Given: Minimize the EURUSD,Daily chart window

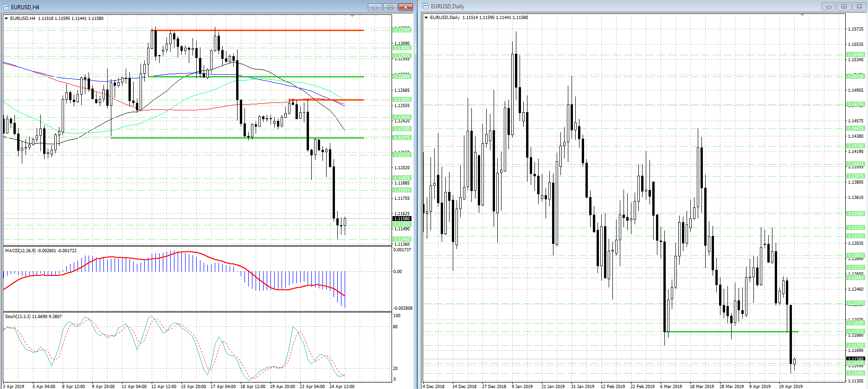Looking at the screenshot, I should [x=829, y=6].
